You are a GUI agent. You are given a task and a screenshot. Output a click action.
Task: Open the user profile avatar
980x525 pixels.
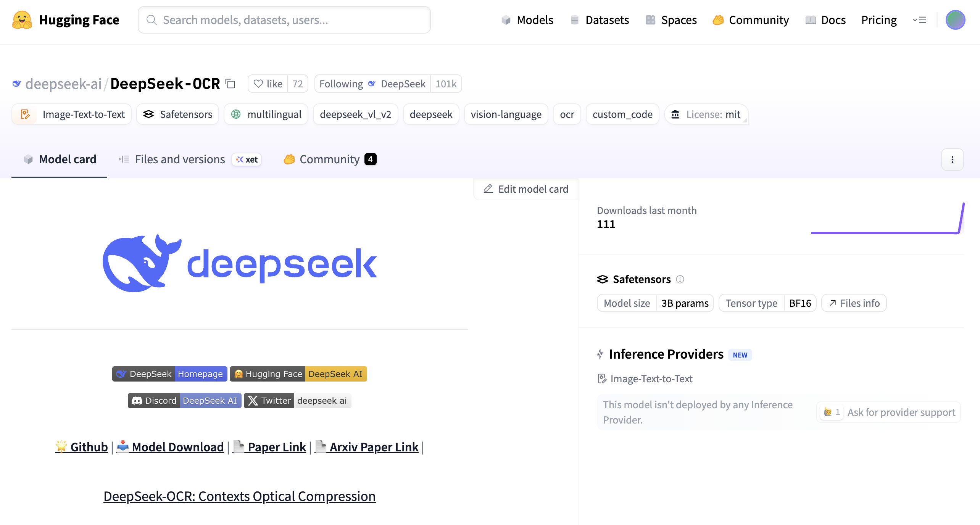coord(955,20)
